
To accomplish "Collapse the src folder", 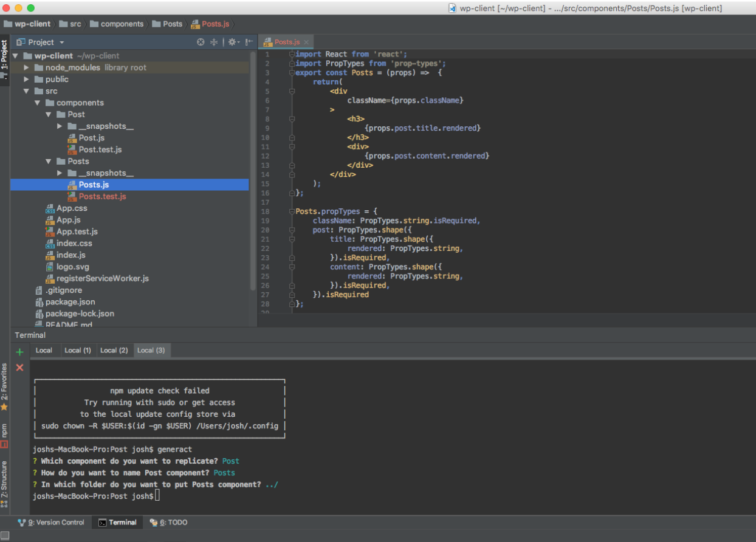I will tap(27, 91).
